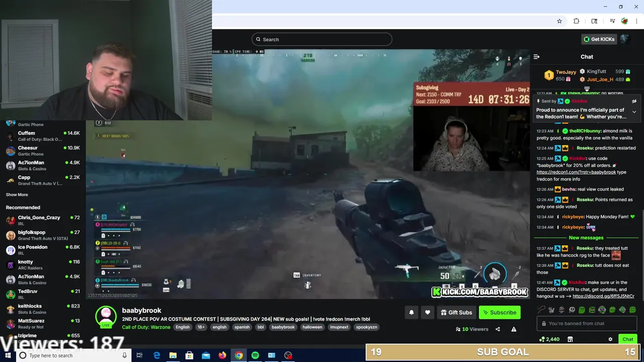Open the Chrome three-dot menu
Image resolution: width=644 pixels, height=362 pixels.
coord(636,21)
